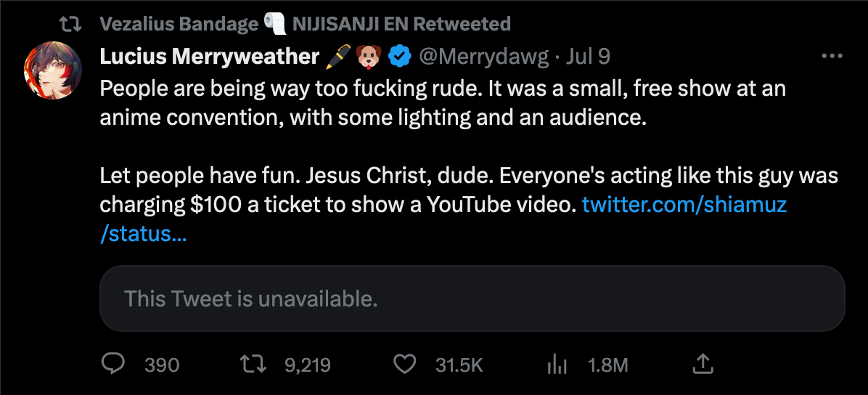Click the toilet paper emoji in the retweeter name
868x395 pixels.
[275, 24]
